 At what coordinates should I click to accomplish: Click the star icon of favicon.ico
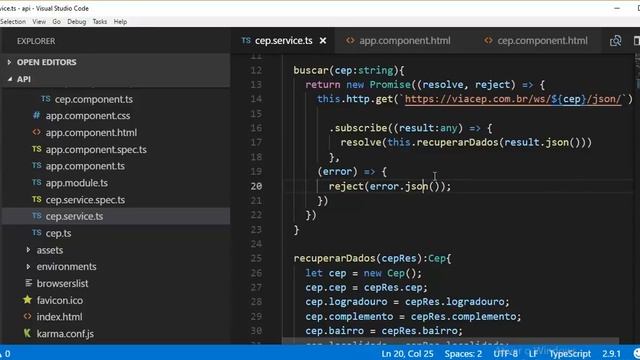pyautogui.click(x=27, y=300)
